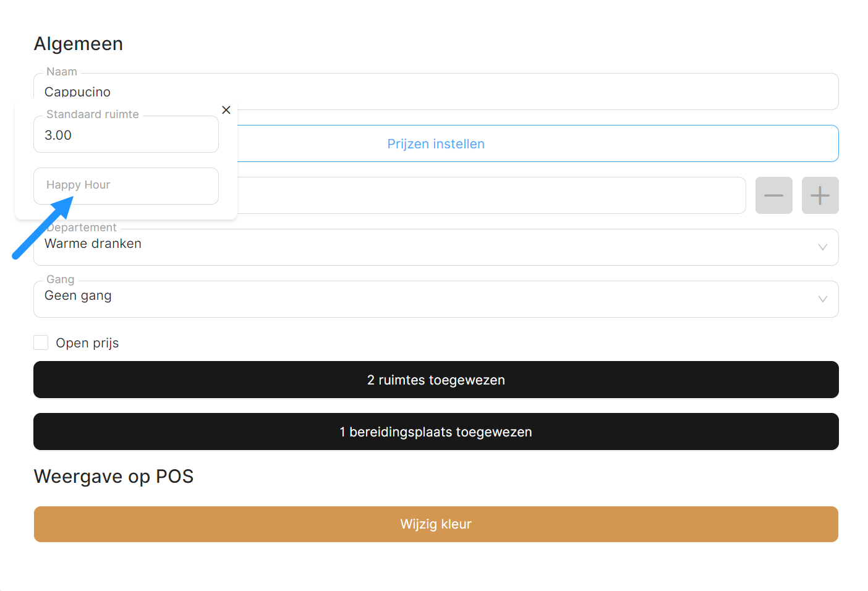Change color via Wijzig kleur
The width and height of the screenshot is (868, 591).
pos(436,524)
